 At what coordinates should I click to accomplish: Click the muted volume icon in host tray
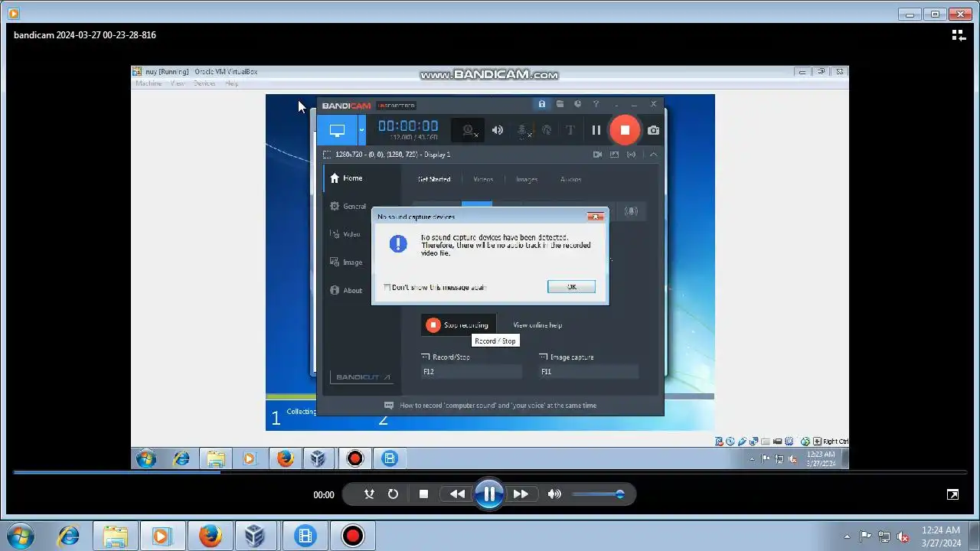click(903, 536)
